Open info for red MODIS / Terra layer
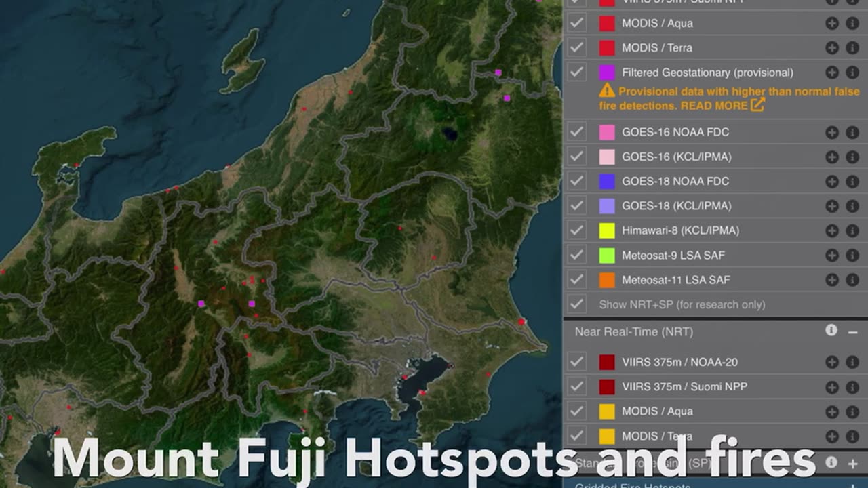 pos(852,48)
